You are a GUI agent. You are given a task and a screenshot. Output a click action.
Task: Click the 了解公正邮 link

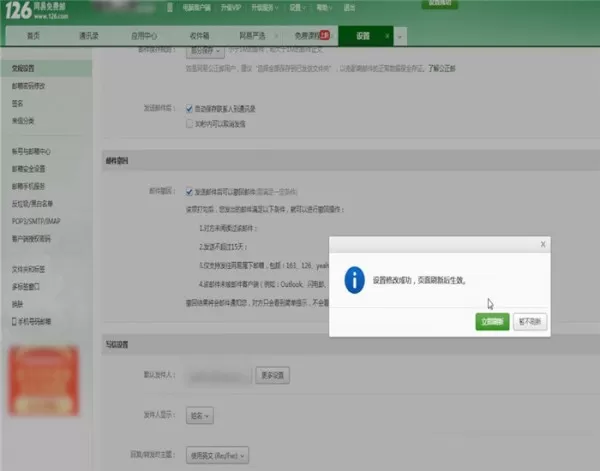442,69
